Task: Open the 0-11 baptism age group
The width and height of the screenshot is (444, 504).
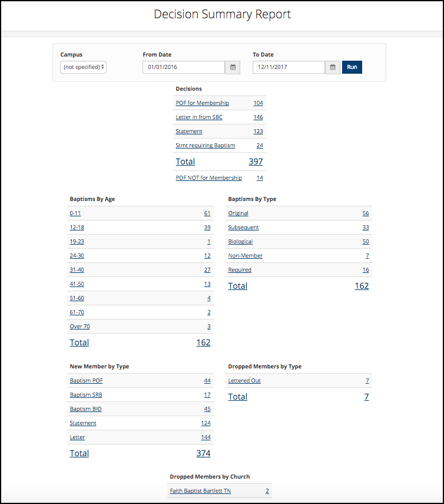Action: pyautogui.click(x=75, y=213)
